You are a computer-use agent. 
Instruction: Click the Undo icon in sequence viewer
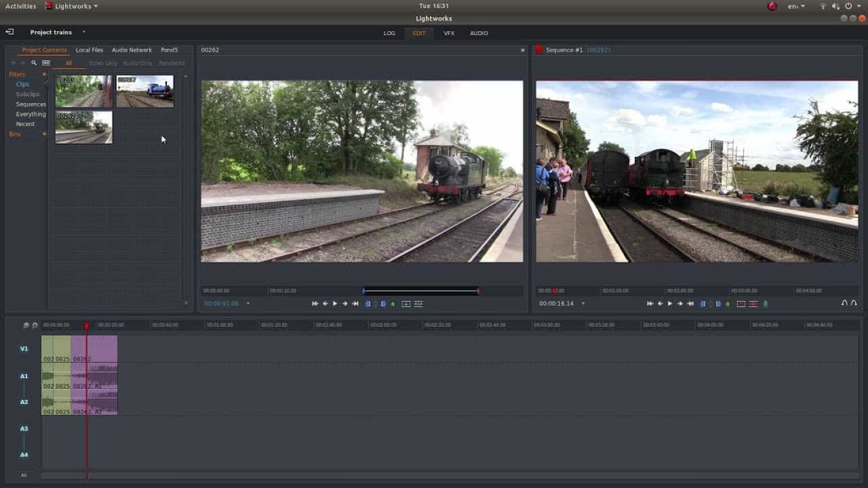click(x=844, y=303)
